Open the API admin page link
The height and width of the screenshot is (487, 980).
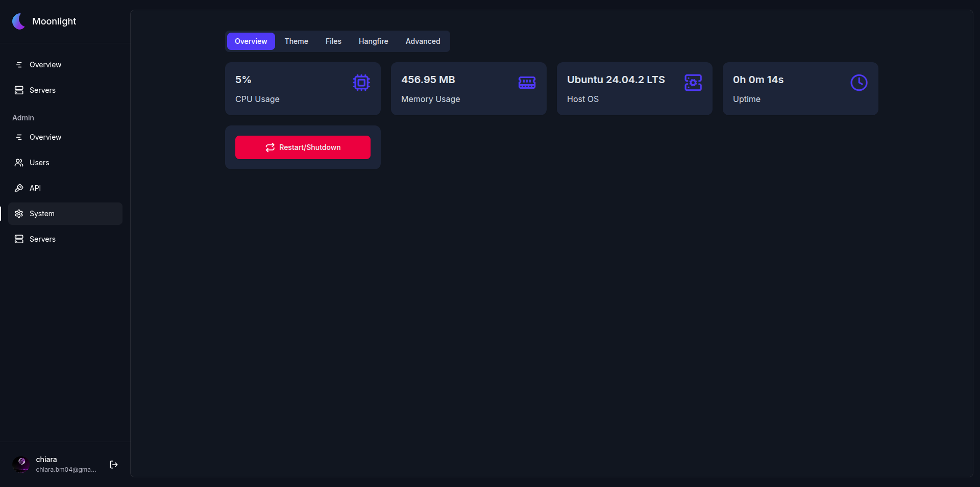(x=65, y=188)
